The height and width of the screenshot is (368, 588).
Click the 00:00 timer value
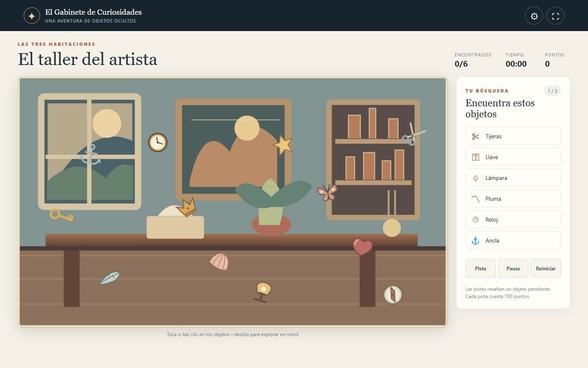[x=516, y=64]
